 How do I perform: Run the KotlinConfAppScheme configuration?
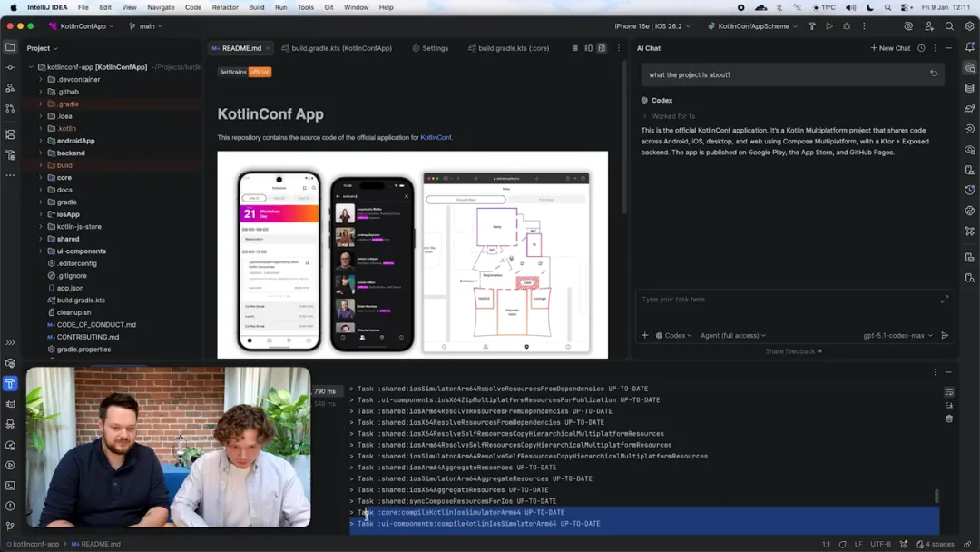pyautogui.click(x=828, y=26)
